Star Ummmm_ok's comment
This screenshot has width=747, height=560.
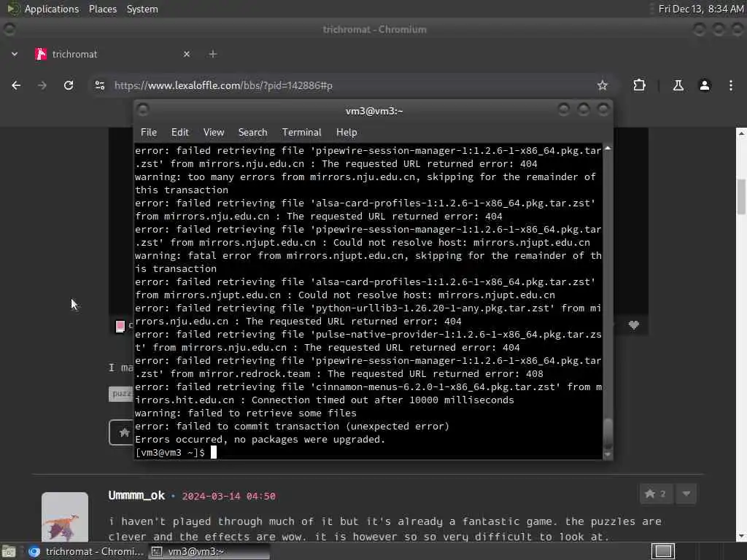coord(656,494)
